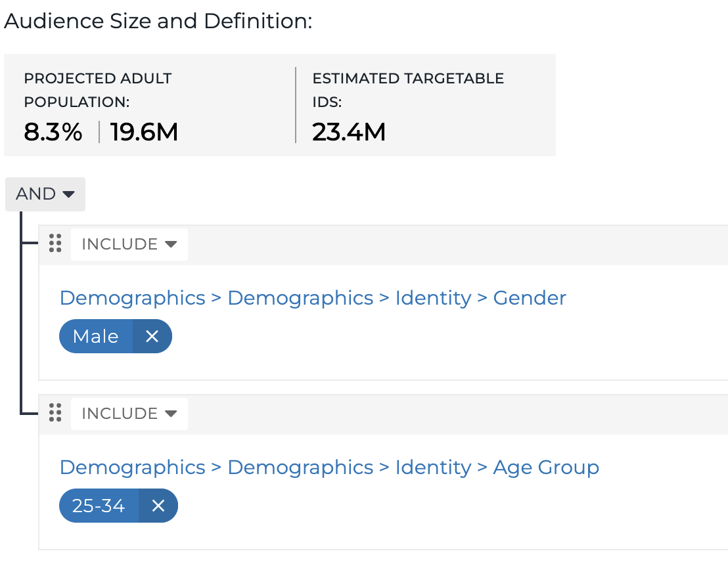This screenshot has width=728, height=566.
Task: Open the Gender breadcrumb link
Action: click(x=530, y=298)
